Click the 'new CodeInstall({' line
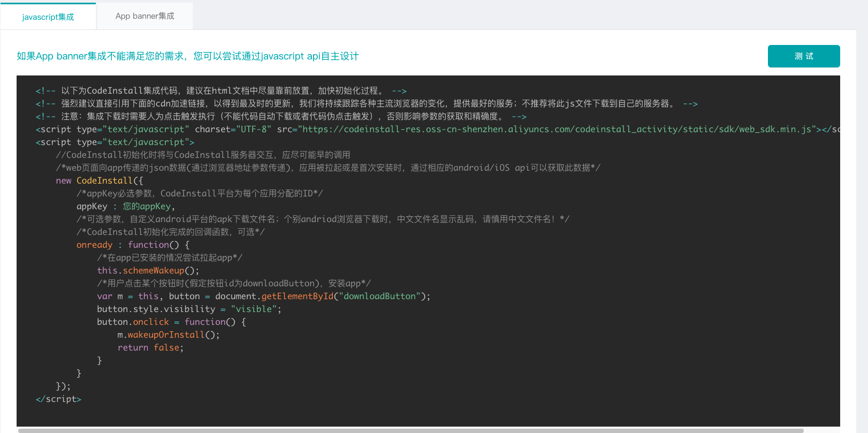This screenshot has width=868, height=433. (x=100, y=180)
